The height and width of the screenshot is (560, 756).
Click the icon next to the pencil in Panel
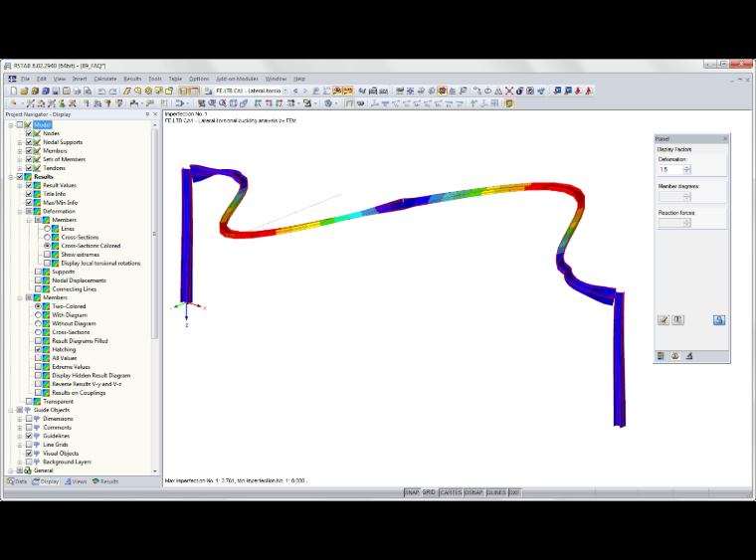(677, 320)
